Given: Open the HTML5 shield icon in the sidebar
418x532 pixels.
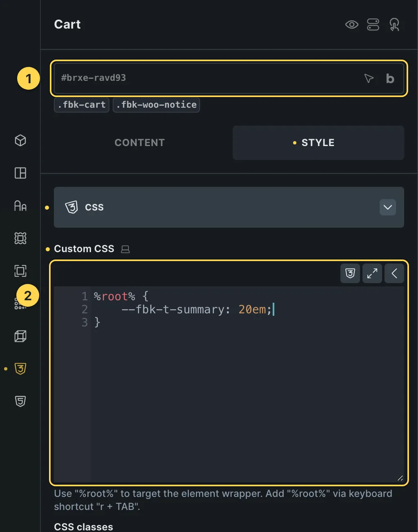Looking at the screenshot, I should tap(20, 401).
